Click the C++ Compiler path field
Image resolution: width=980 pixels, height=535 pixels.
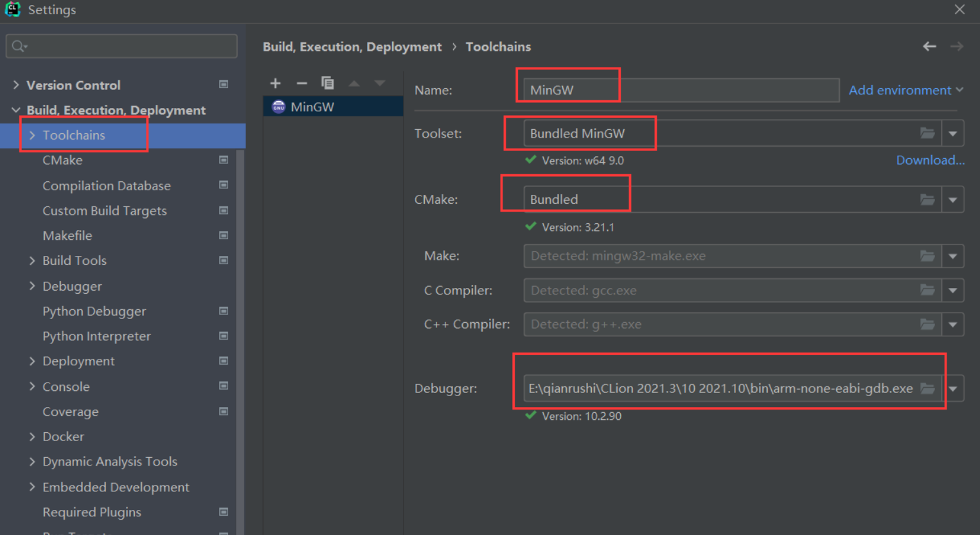coord(732,324)
